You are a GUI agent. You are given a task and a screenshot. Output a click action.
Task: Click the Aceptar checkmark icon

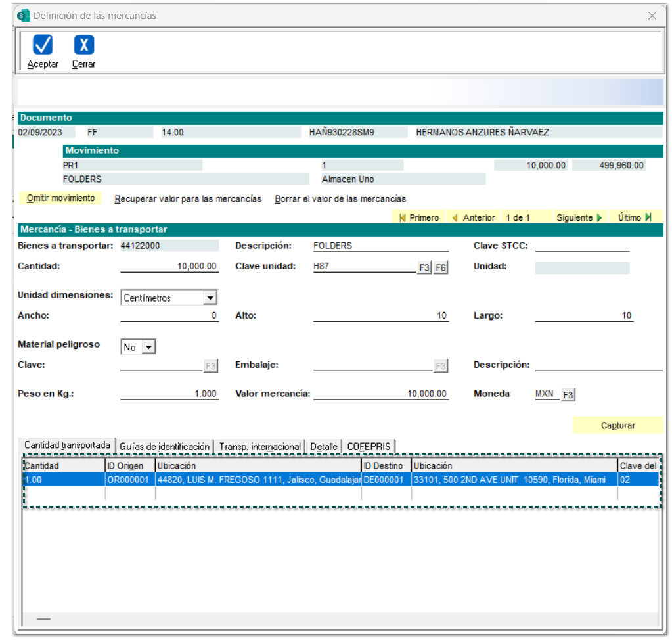coord(43,45)
